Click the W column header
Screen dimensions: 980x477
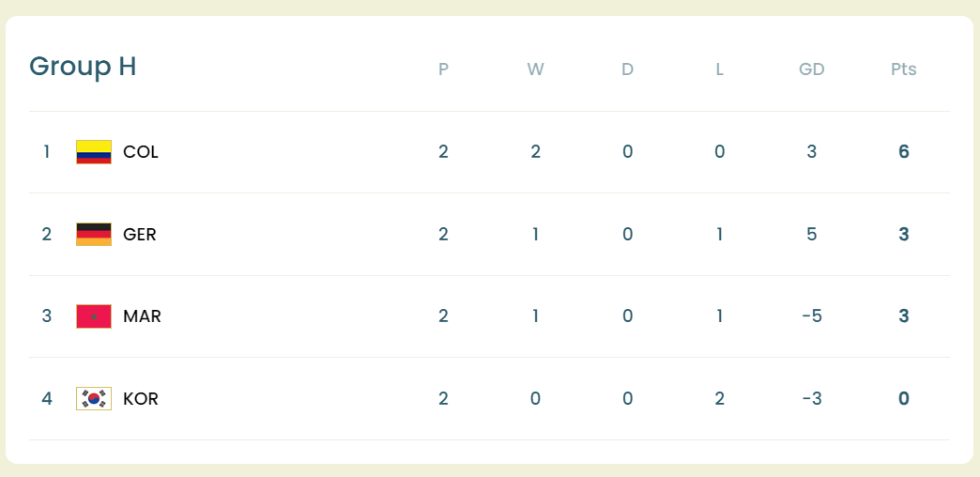(535, 69)
